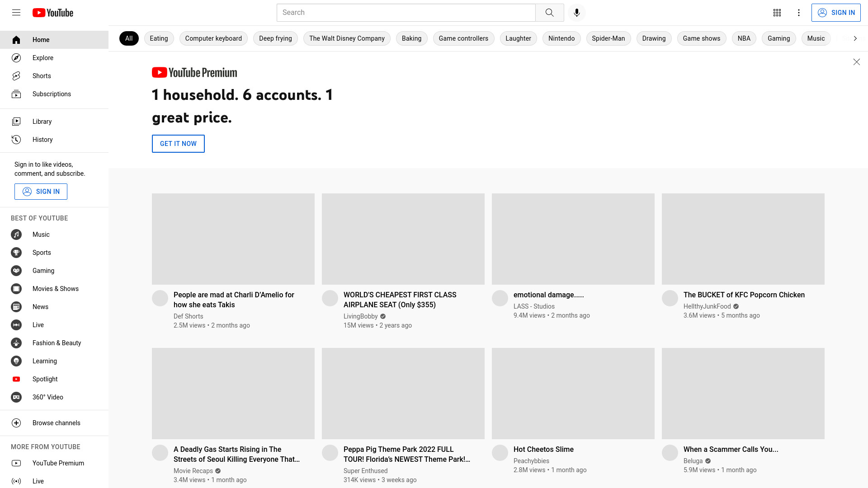Screen dimensions: 868x488
Task: Click the top-right SIGN IN button
Action: [x=836, y=13]
